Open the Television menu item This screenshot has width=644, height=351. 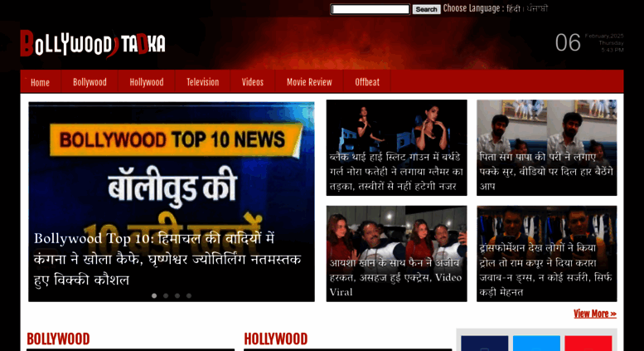point(203,82)
